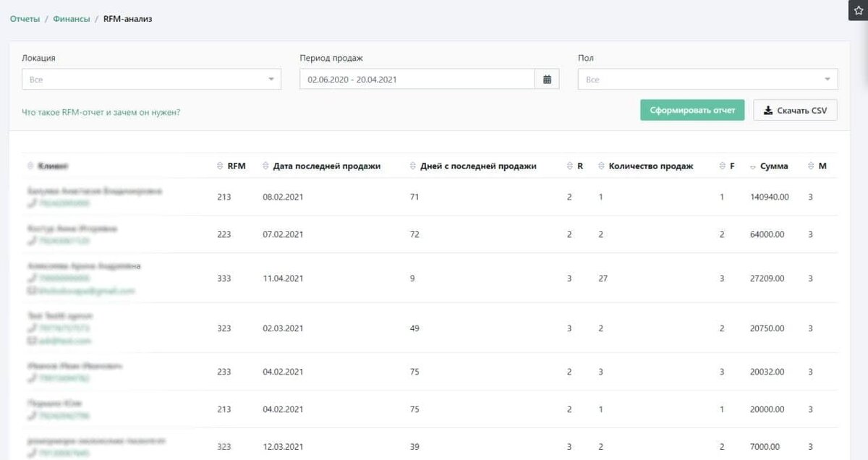The width and height of the screenshot is (868, 460).
Task: Select date cell 11.04.2021
Action: tap(284, 278)
